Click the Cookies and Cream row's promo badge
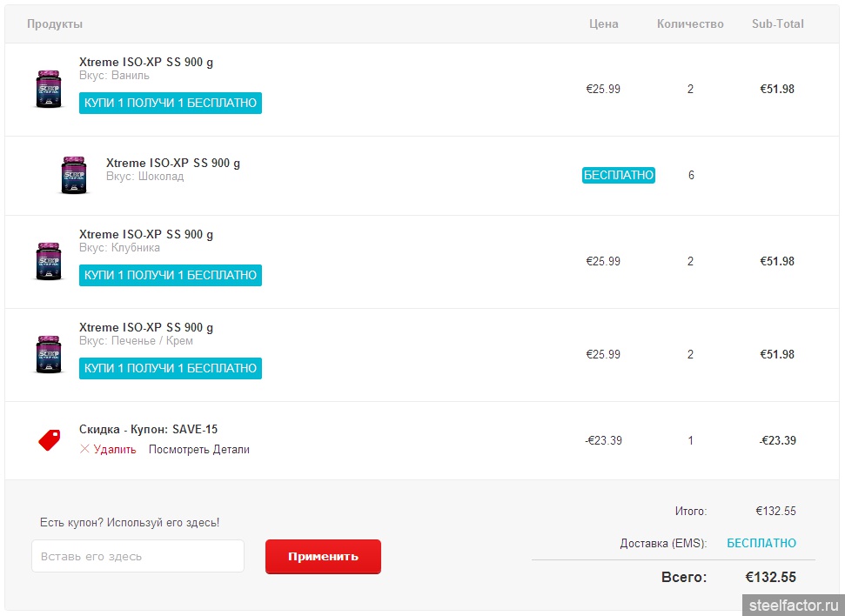 pos(171,368)
